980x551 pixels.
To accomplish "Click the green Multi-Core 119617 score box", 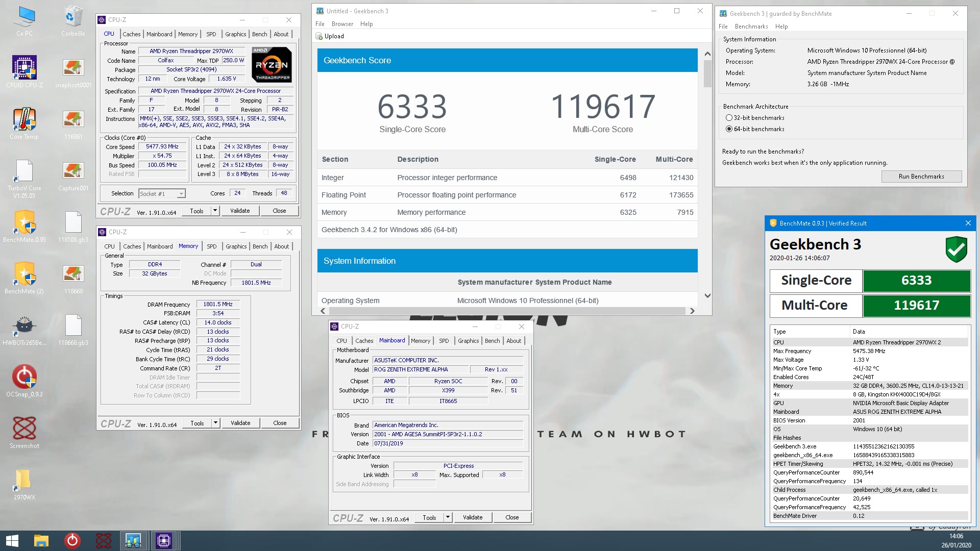I will coord(916,306).
